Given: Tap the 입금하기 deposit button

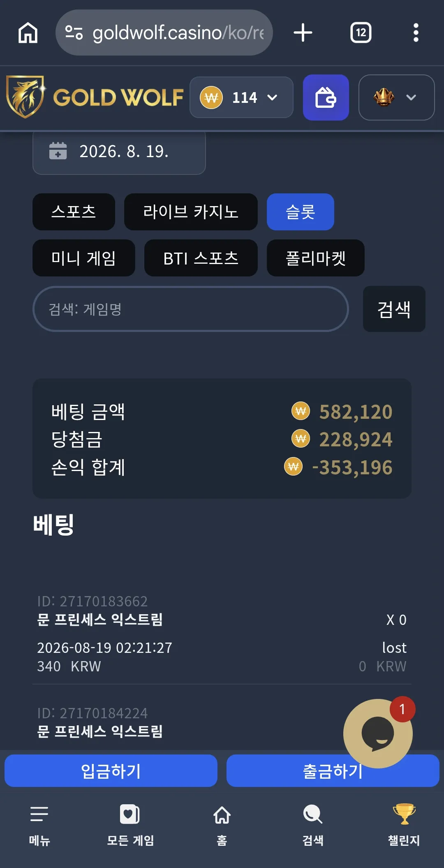Looking at the screenshot, I should [x=111, y=771].
